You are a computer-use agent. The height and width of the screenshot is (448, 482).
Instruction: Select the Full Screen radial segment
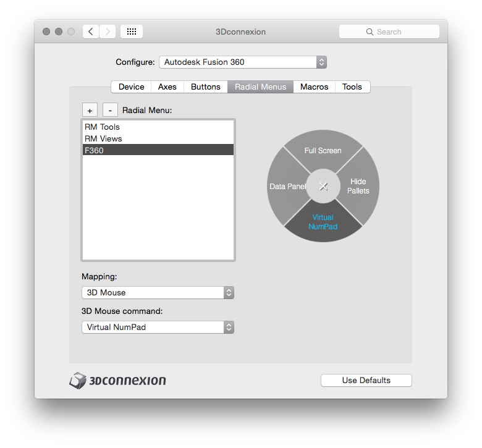click(323, 150)
